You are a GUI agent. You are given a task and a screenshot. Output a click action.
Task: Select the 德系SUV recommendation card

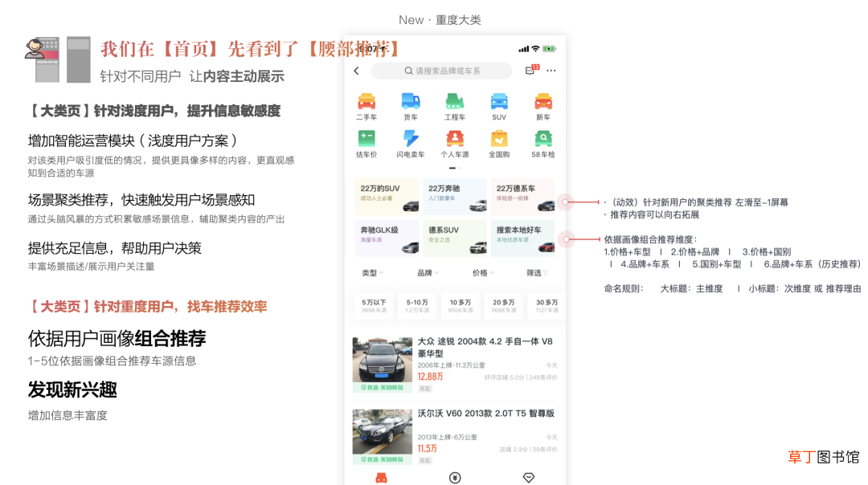(x=454, y=238)
